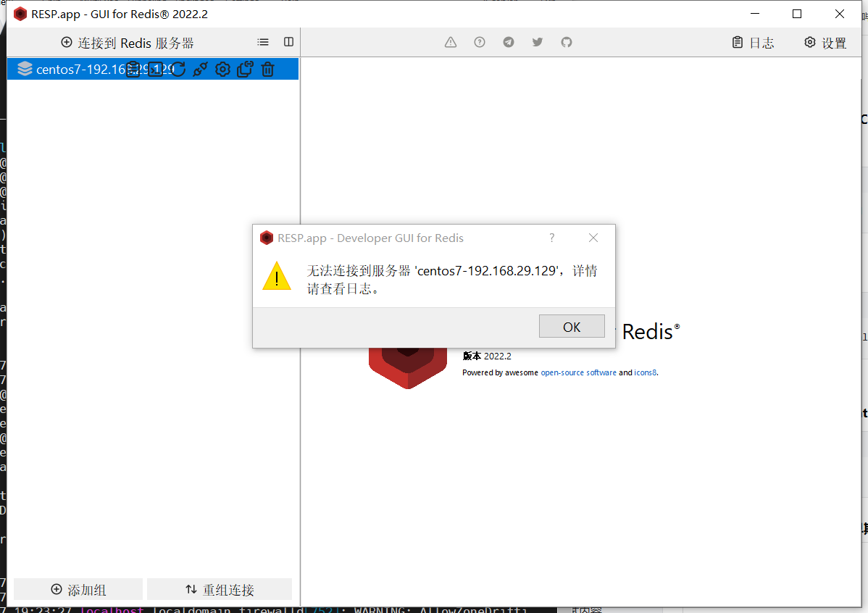This screenshot has width=868, height=613.
Task: Click OK in the connection error dialog
Action: click(572, 327)
